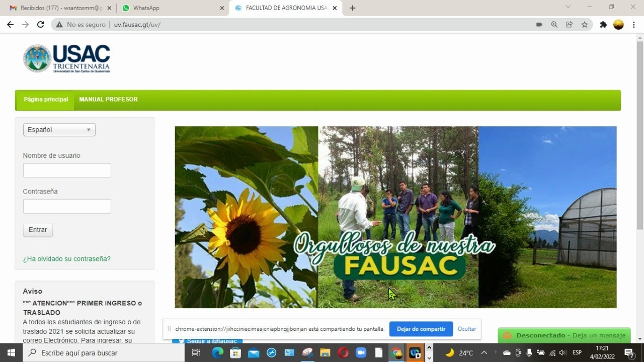The image size is (644, 362).
Task: Open the zoom magnifier in address bar
Action: pos(554,25)
